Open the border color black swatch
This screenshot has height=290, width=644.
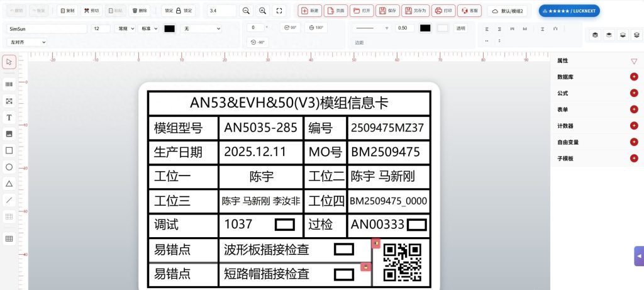click(425, 28)
